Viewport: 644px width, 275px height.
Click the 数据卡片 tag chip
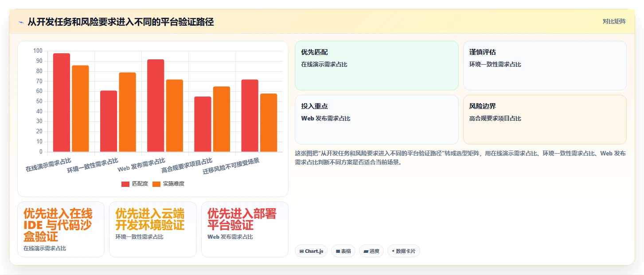[403, 251]
